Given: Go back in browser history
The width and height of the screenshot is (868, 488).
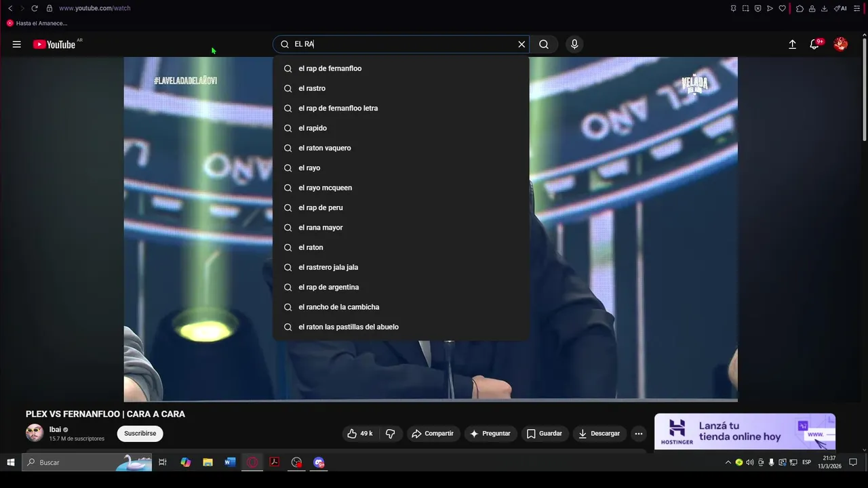Looking at the screenshot, I should pos(10,8).
